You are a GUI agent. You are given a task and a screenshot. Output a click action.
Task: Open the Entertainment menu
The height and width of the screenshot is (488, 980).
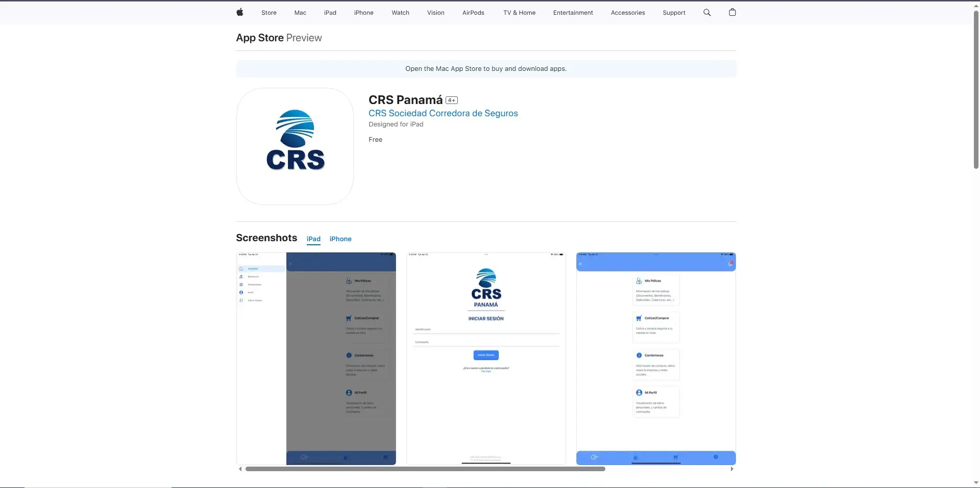(573, 13)
